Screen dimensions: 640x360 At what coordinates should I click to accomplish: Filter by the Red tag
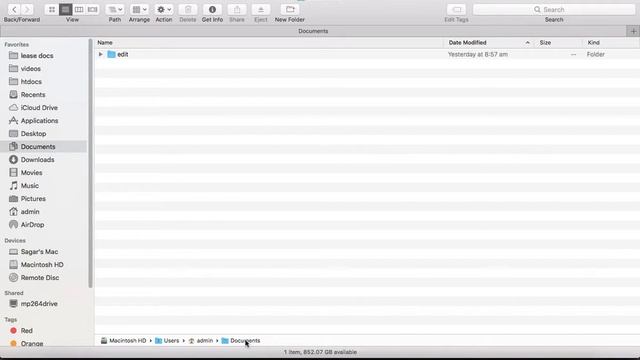click(27, 331)
